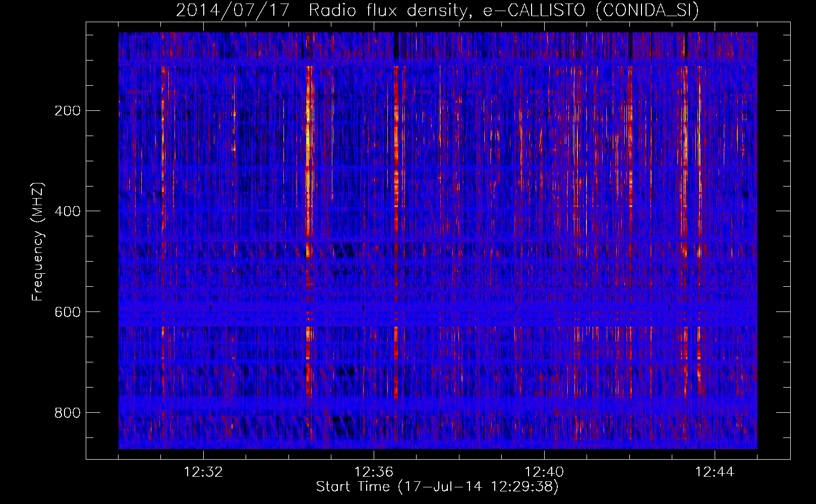This screenshot has width=816, height=504.
Task: Click the 12:40 time tick label
Action: (544, 472)
